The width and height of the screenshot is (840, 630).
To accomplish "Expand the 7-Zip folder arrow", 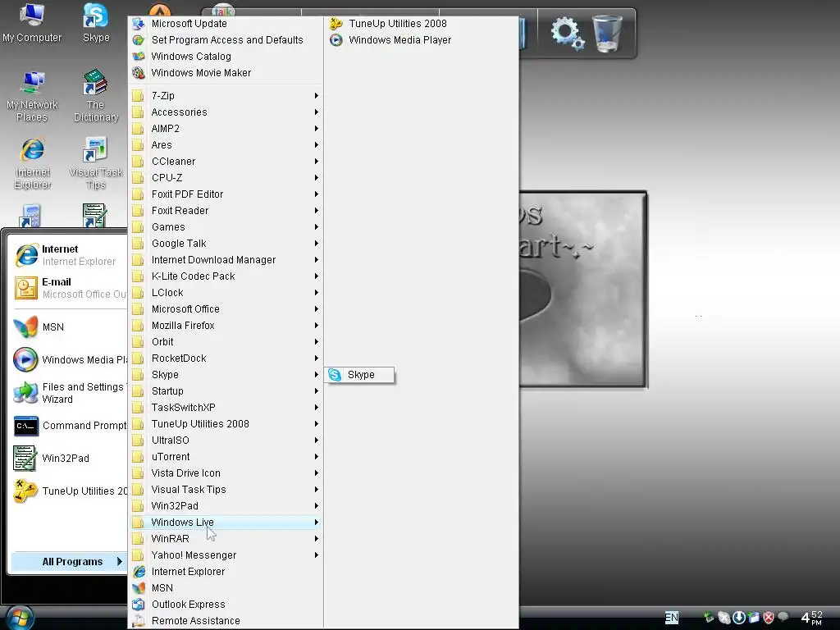I will tap(316, 96).
